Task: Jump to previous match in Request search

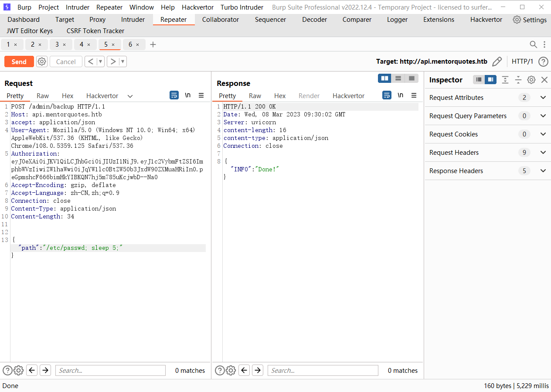Action: coord(32,371)
